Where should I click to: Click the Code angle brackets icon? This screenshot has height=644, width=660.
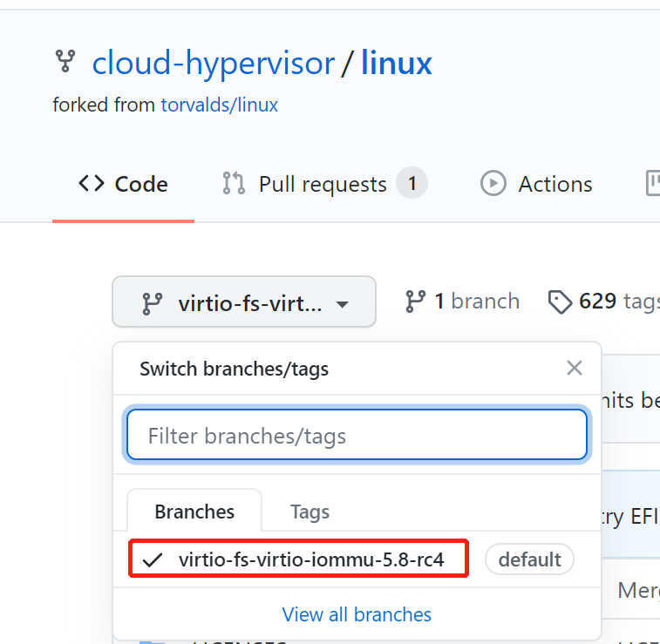pos(92,183)
